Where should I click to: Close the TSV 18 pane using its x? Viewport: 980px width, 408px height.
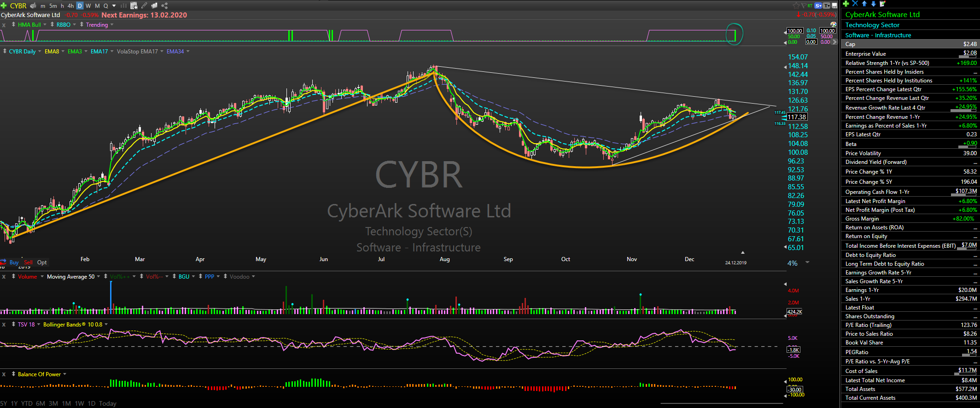[4, 325]
